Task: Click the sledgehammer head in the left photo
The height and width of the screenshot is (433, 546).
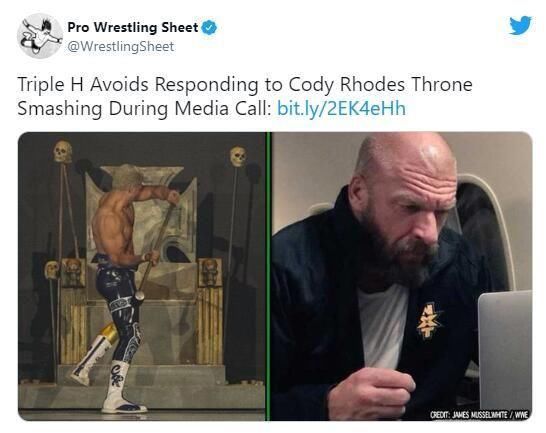Action: coord(140,296)
